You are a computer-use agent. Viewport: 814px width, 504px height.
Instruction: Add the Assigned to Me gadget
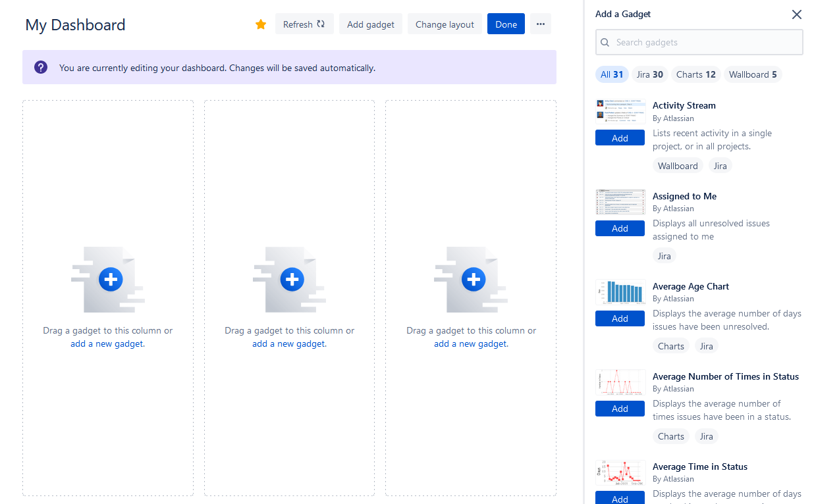(620, 228)
